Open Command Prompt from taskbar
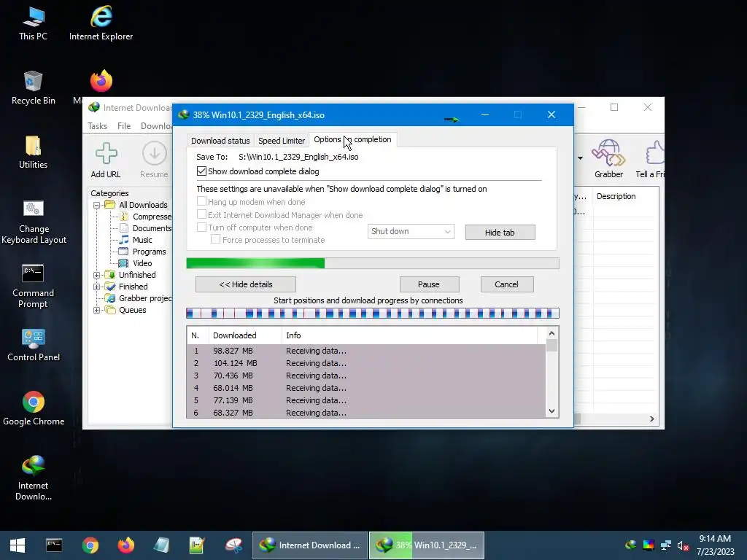 (x=54, y=545)
